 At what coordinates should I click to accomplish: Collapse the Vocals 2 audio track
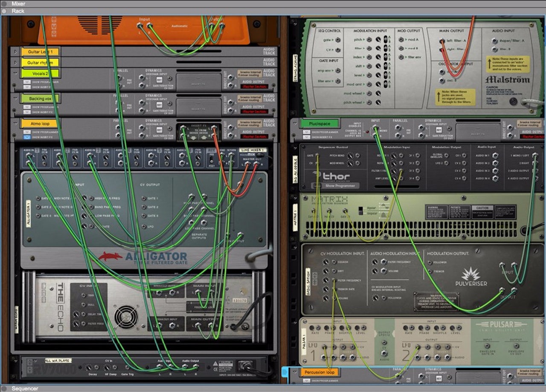coord(16,74)
